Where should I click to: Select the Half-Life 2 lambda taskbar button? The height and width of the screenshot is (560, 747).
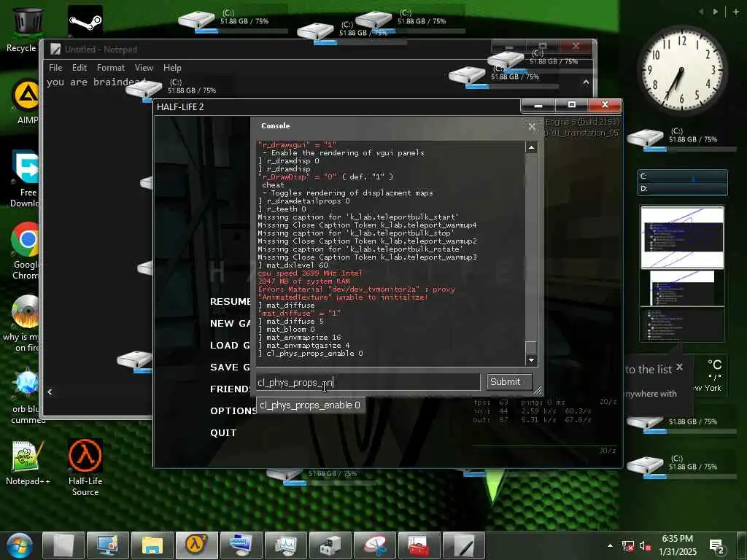point(196,545)
